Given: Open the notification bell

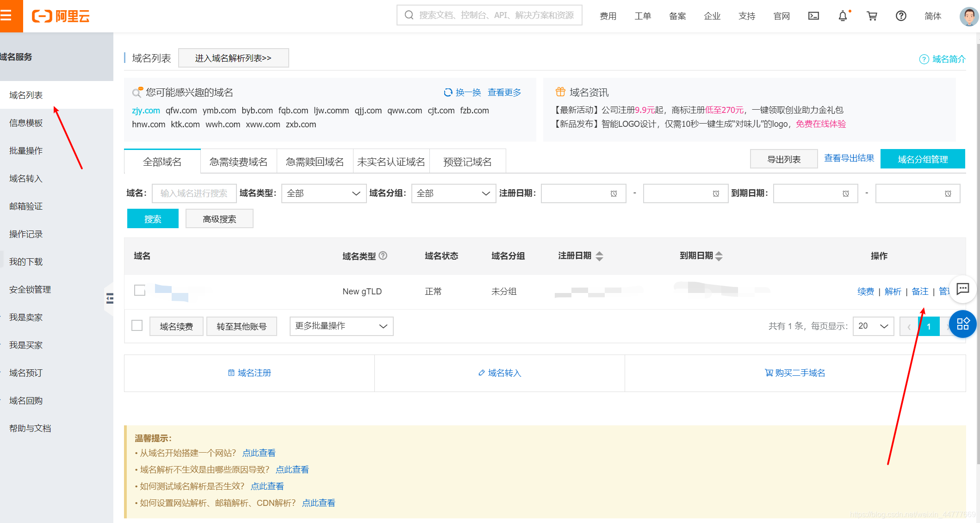Looking at the screenshot, I should click(843, 16).
